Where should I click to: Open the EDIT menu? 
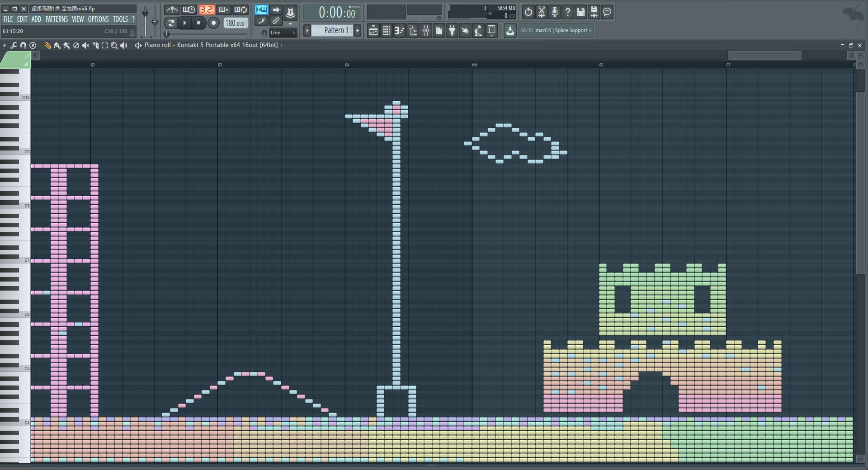click(22, 19)
